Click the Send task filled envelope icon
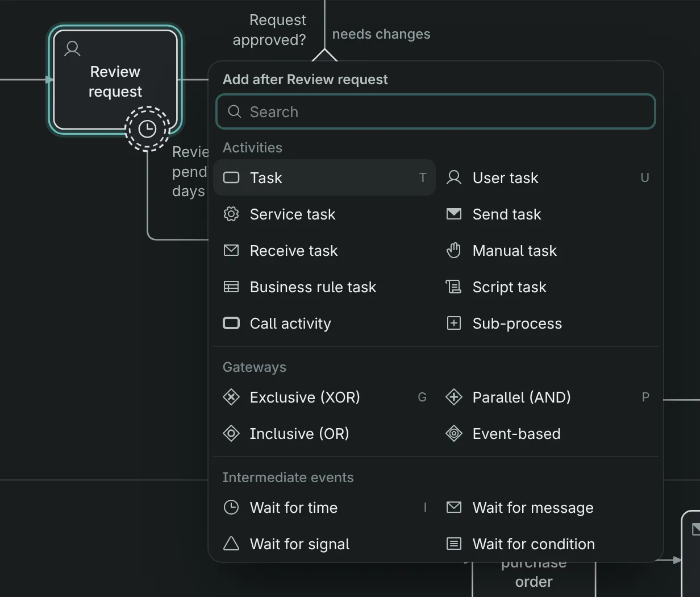The width and height of the screenshot is (700, 597). click(454, 214)
